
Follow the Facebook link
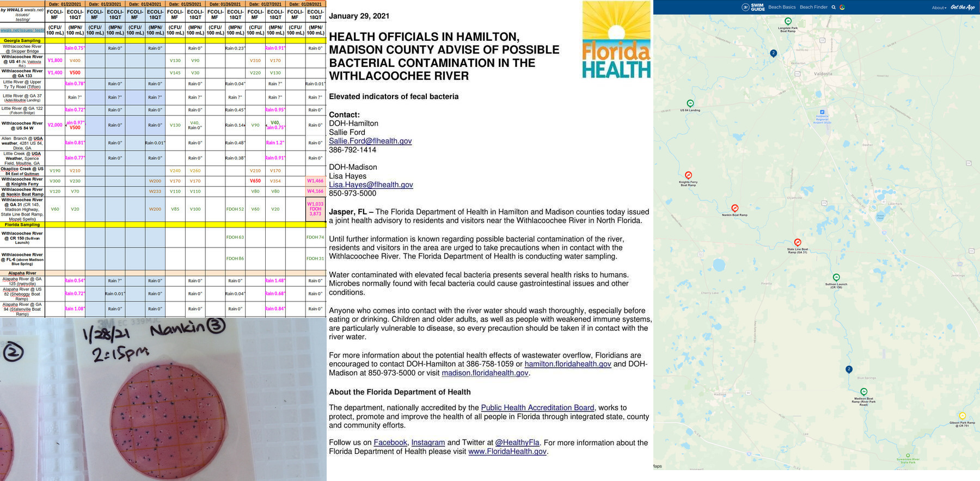(x=390, y=442)
